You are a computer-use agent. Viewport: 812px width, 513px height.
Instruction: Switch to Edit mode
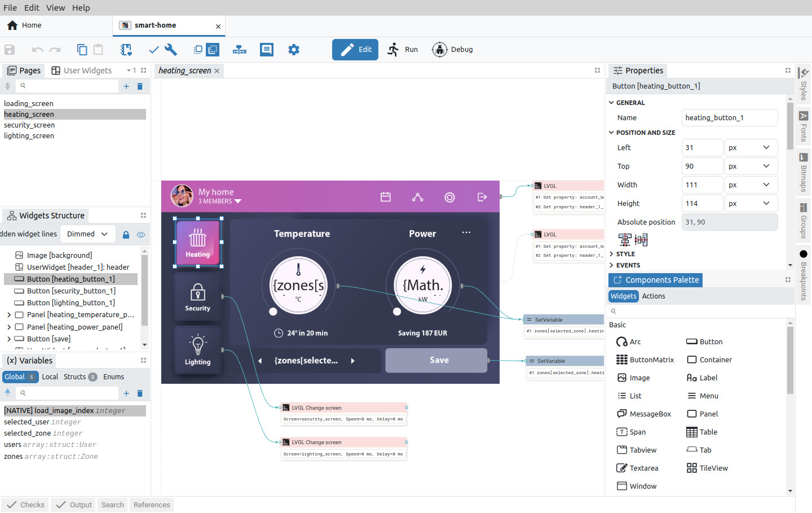(355, 50)
